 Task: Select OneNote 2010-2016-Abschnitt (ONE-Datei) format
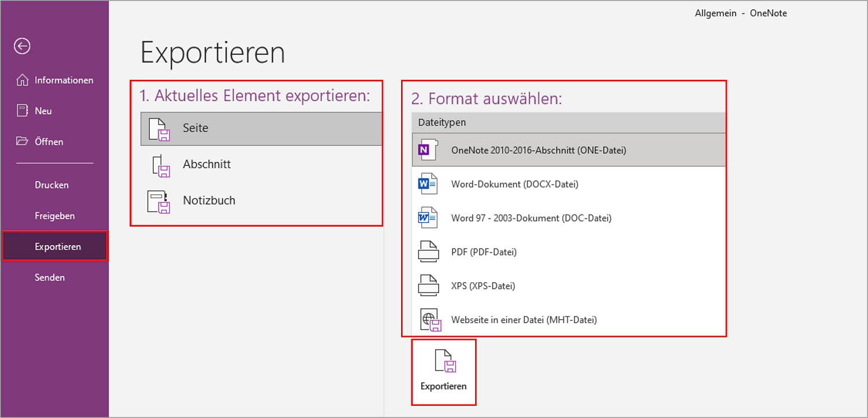pos(569,150)
